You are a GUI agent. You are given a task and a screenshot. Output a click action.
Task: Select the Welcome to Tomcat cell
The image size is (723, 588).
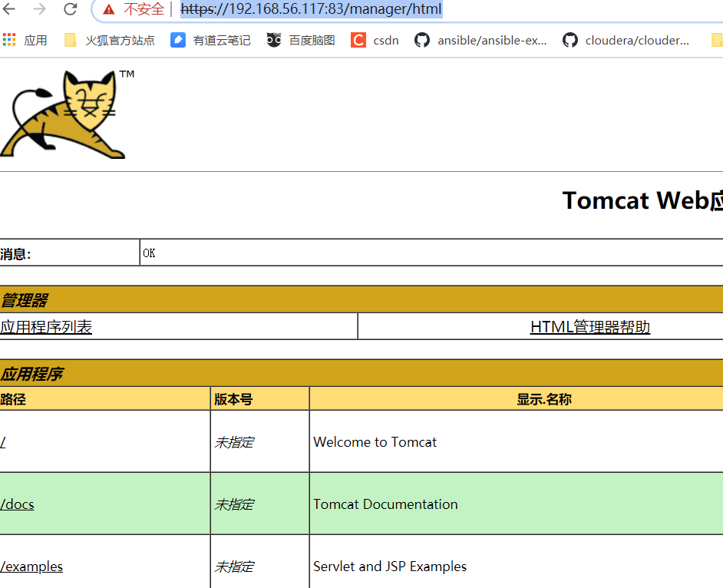click(x=517, y=441)
